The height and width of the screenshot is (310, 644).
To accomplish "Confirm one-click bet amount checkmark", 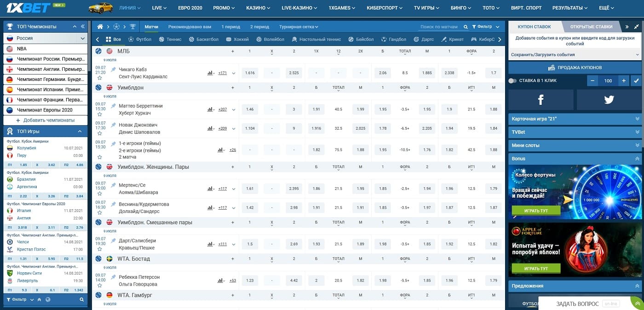I will pos(636,80).
